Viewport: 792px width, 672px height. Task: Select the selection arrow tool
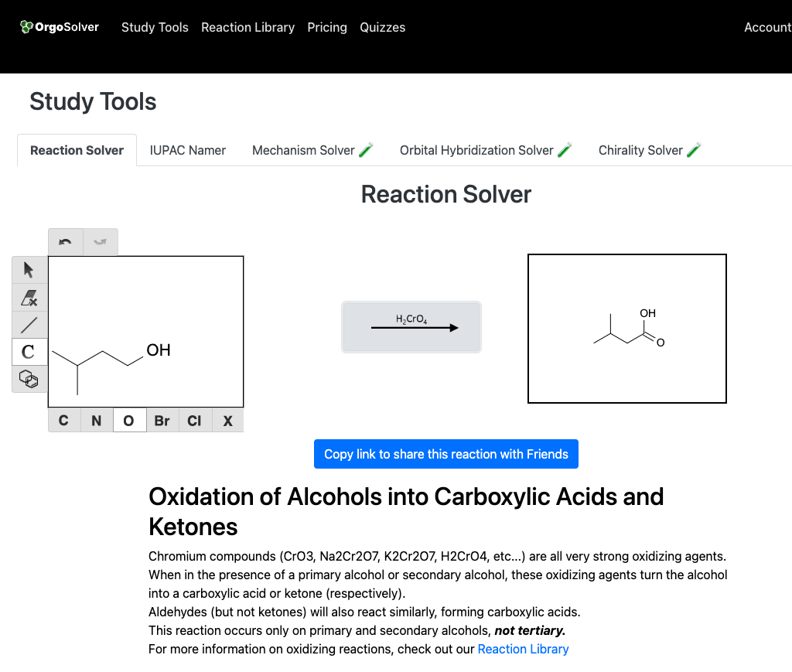[x=28, y=270]
